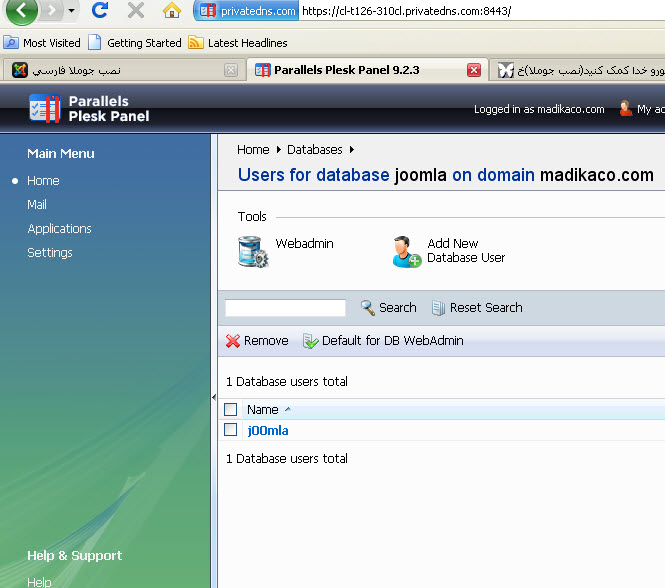The height and width of the screenshot is (588, 665).
Task: Click the Databases breadcrumb link
Action: [x=315, y=150]
